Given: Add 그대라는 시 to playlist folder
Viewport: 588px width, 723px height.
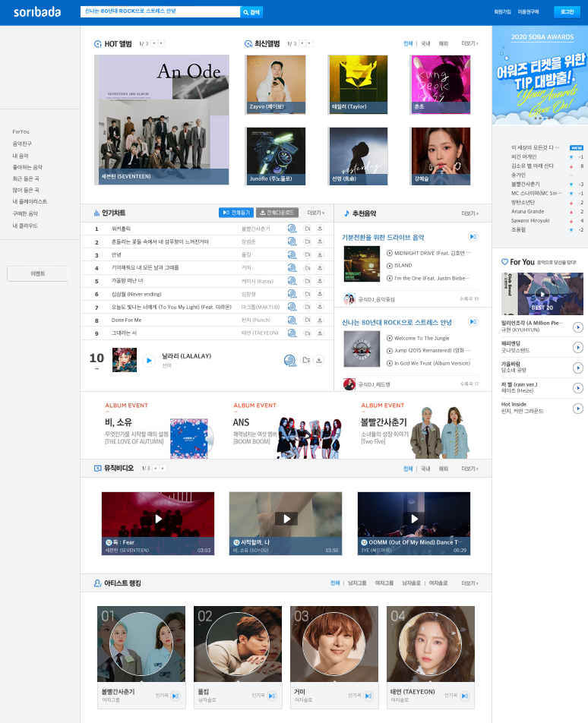Looking at the screenshot, I should point(307,333).
